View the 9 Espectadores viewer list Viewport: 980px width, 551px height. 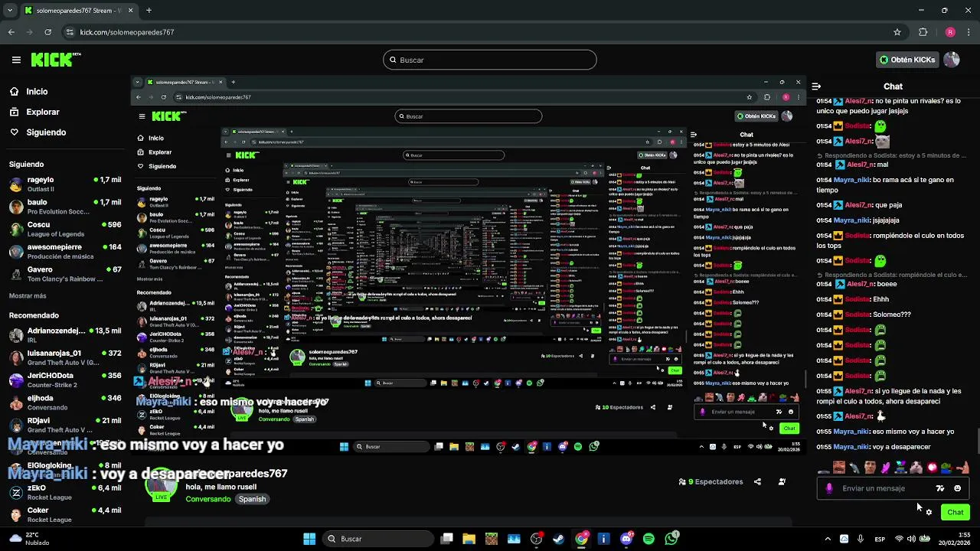(x=710, y=481)
